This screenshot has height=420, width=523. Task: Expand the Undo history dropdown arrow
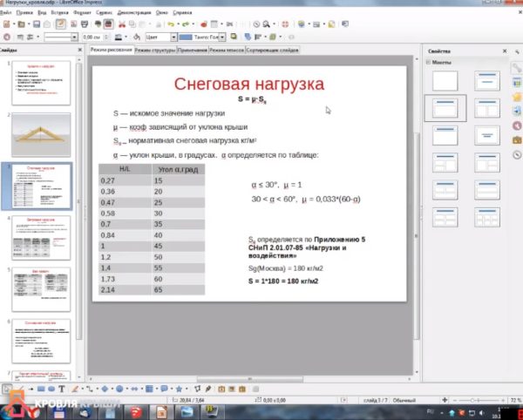[178, 24]
